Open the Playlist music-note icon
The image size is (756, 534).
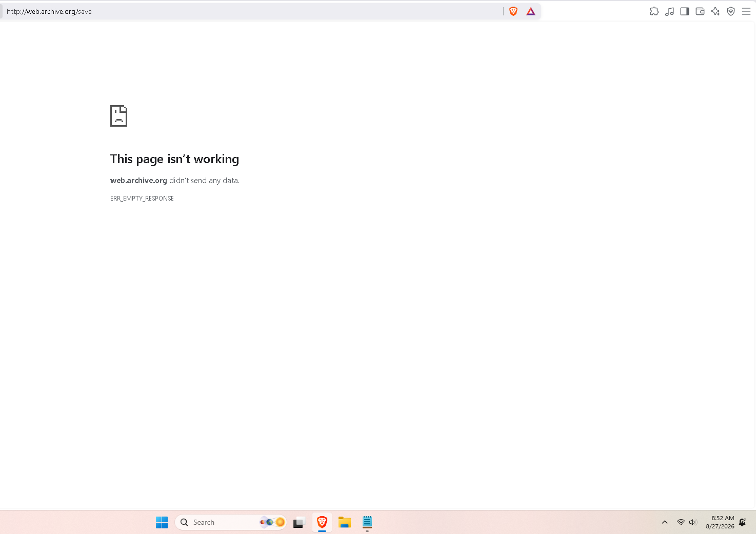pos(669,11)
